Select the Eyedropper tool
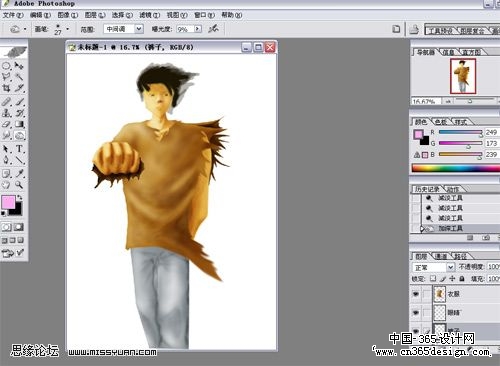 (19, 173)
